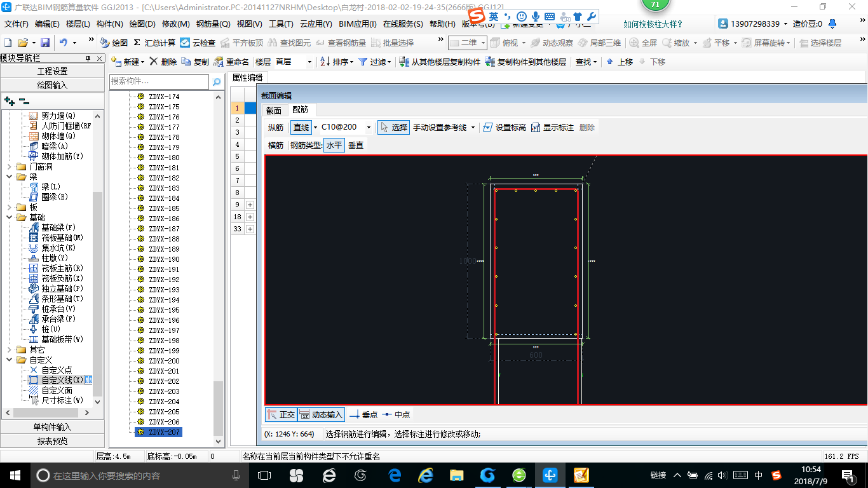This screenshot has height=488, width=868.
Task: Click in the 搜索构件 search field
Action: tap(159, 81)
